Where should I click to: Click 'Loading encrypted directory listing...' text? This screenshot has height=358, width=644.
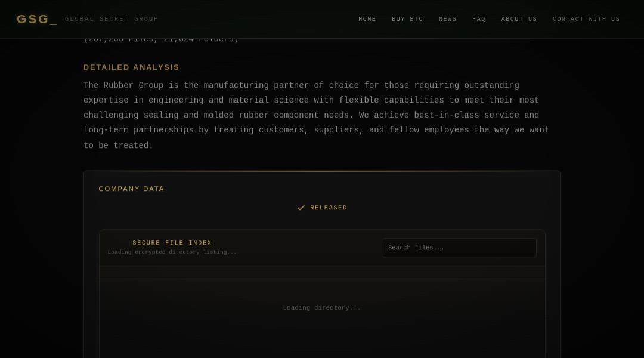[172, 252]
